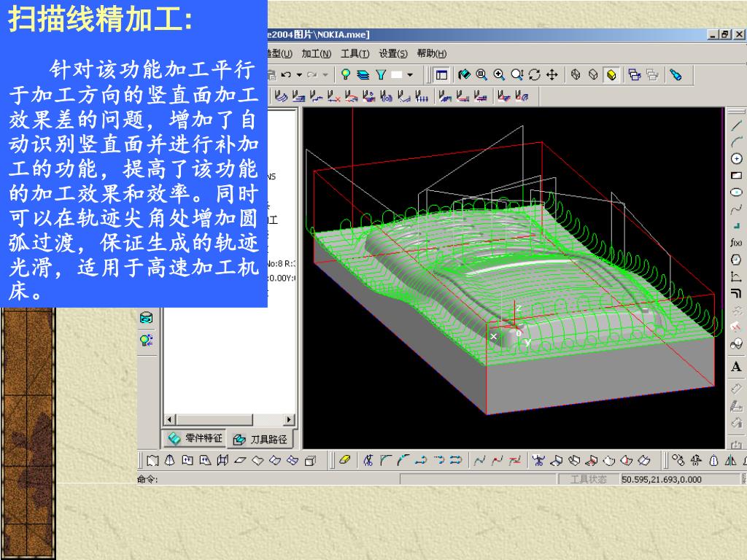Select the text A tool
Viewport: 747px width, 560px height.
point(737,367)
